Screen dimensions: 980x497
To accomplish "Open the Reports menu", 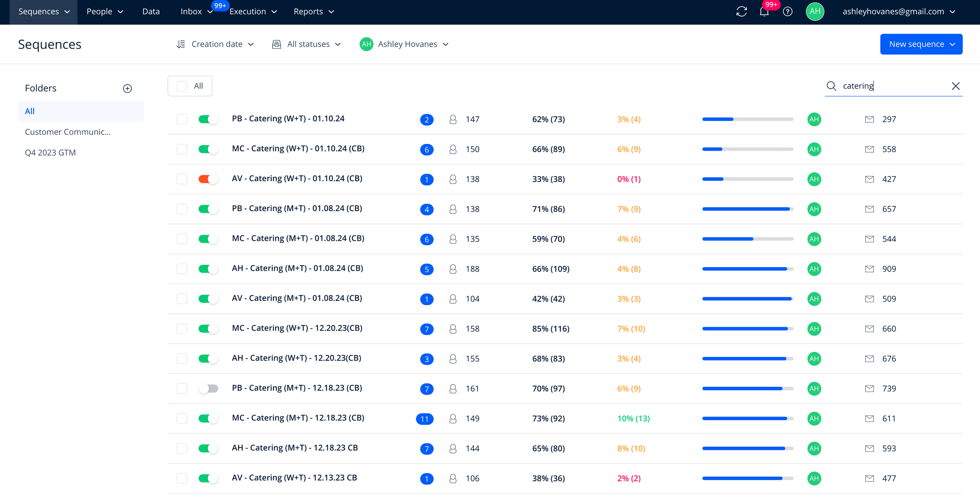I will tap(314, 12).
